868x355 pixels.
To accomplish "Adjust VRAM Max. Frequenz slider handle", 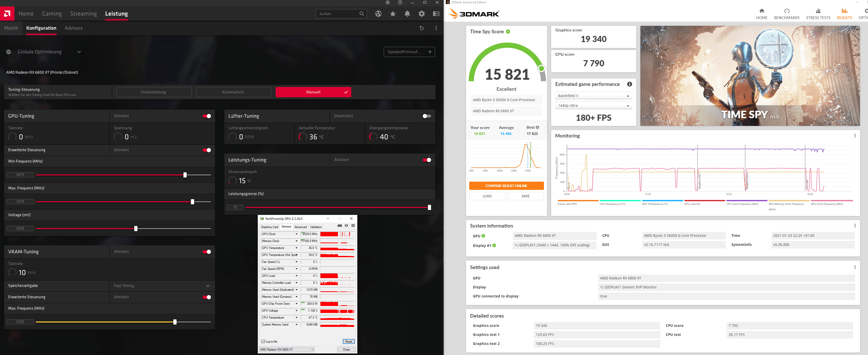I will pyautogui.click(x=175, y=322).
